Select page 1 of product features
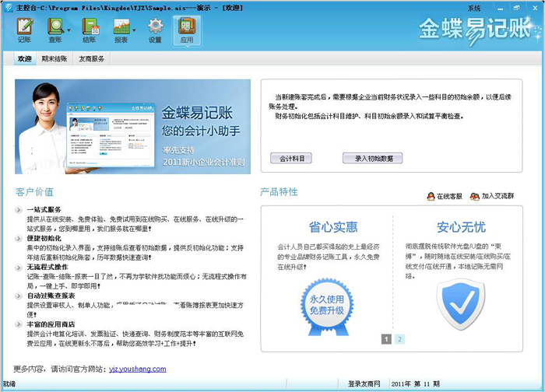Screen dimensions: 545x392 tap(386, 339)
